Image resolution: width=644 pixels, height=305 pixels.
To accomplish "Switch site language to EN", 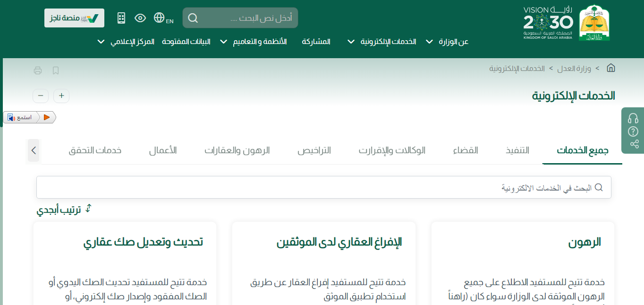I will (x=163, y=18).
